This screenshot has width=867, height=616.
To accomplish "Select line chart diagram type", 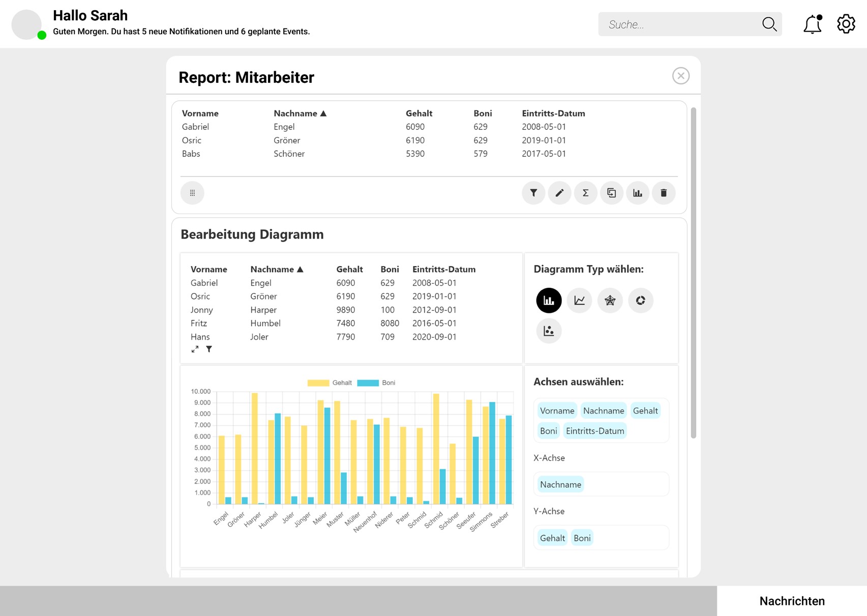I will point(579,300).
